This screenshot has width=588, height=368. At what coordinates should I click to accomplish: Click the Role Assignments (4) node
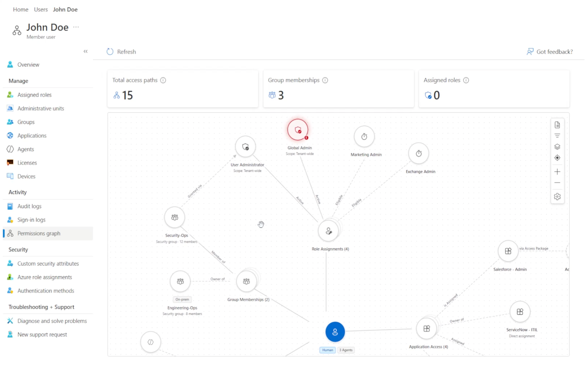click(328, 231)
